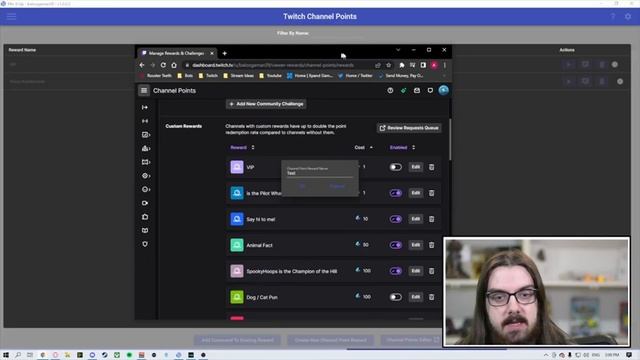Open the Twitch bookmarks folder
The image size is (640, 360).
coord(208,76)
